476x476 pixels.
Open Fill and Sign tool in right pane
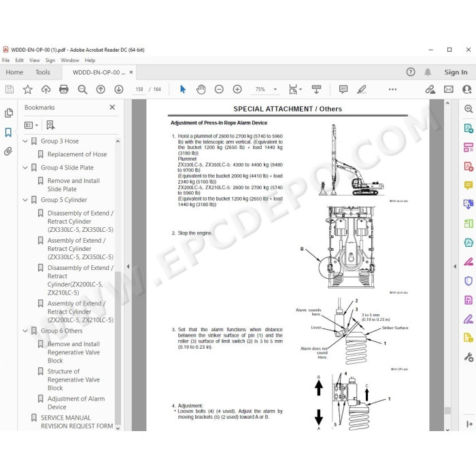(469, 319)
